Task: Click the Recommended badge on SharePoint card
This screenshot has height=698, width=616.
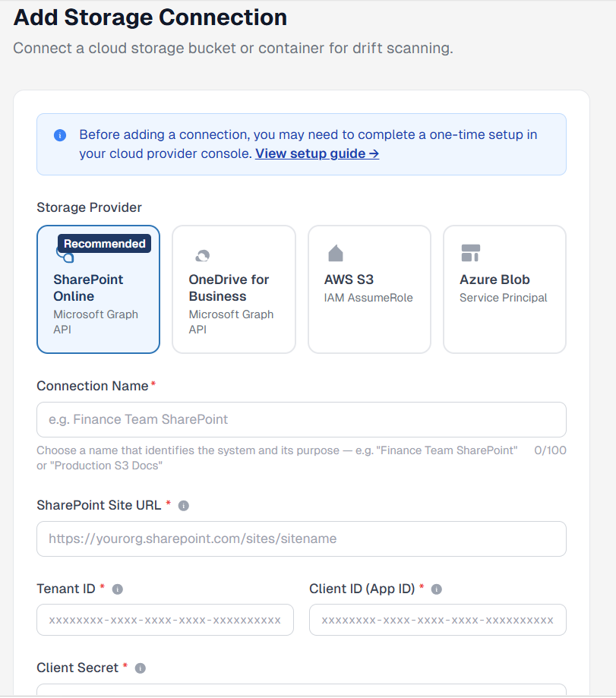Action: point(105,244)
